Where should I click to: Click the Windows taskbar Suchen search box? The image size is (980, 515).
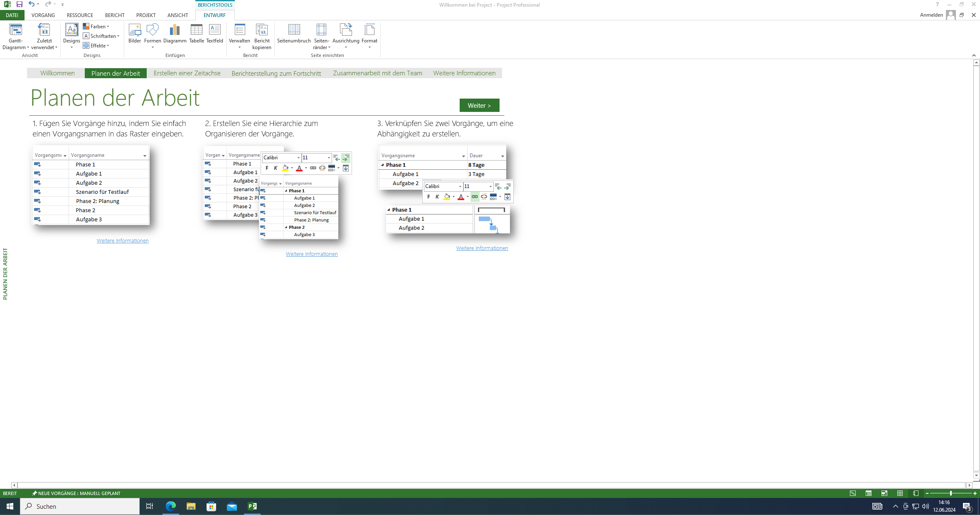click(80, 506)
